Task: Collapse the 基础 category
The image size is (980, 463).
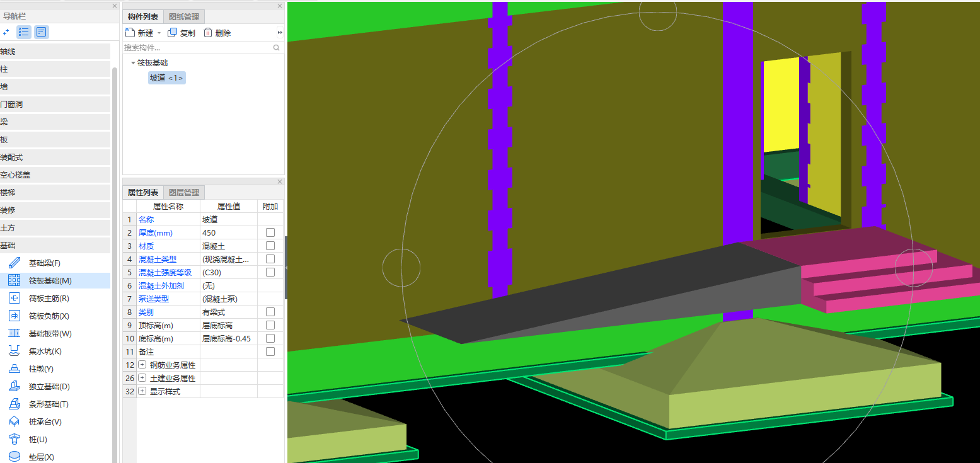Action: 55,246
